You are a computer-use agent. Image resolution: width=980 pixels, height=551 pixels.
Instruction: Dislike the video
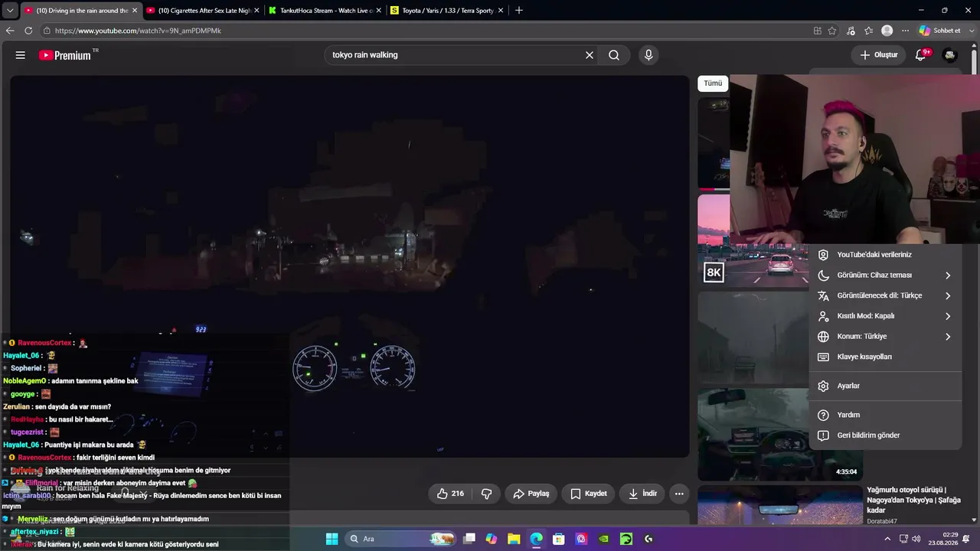click(486, 494)
